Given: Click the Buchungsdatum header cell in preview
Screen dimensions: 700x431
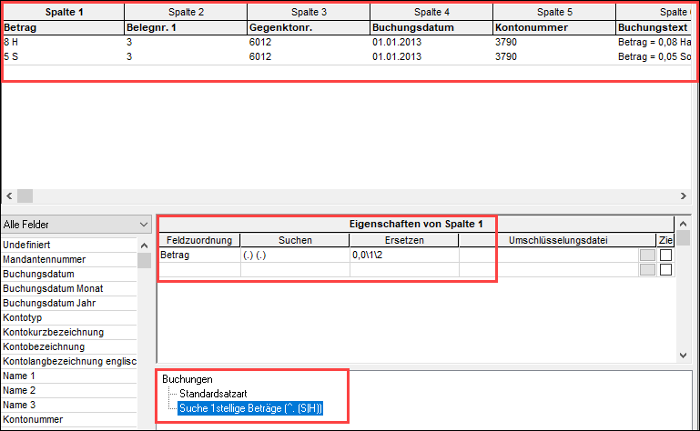Looking at the screenshot, I should click(x=431, y=28).
